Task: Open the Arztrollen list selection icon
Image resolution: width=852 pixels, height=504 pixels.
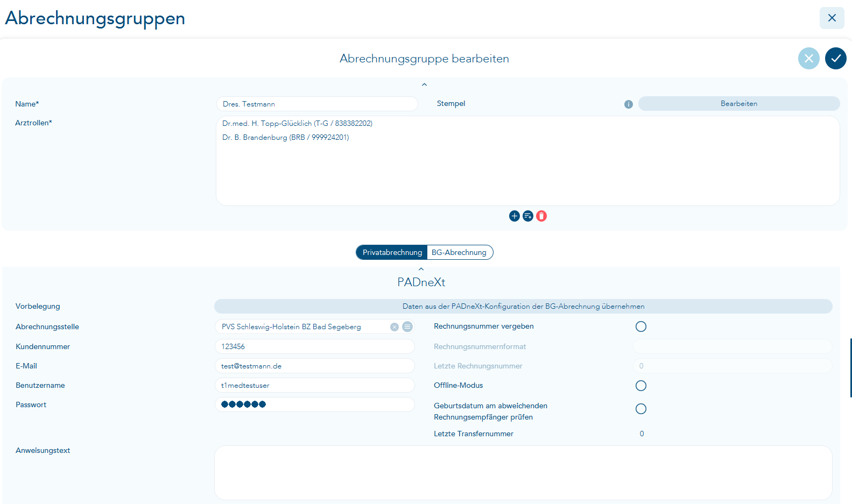Action: coord(528,216)
